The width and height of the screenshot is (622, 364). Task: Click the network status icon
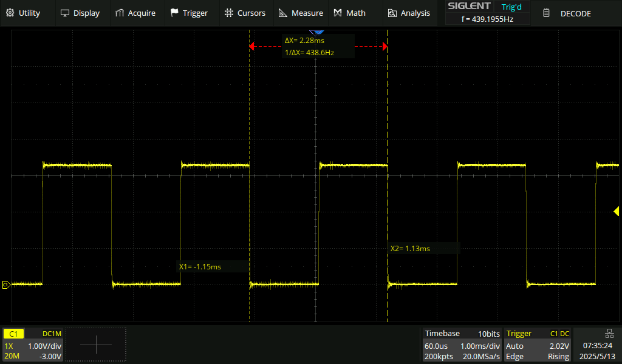coord(609,333)
